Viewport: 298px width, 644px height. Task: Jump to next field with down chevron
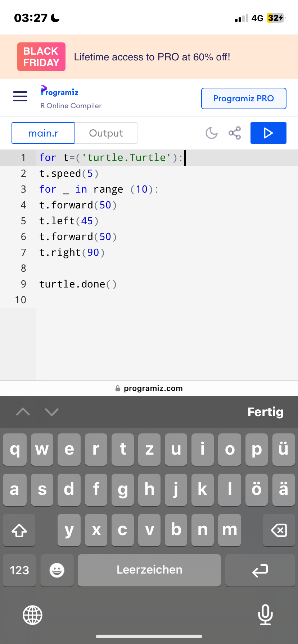(51, 412)
